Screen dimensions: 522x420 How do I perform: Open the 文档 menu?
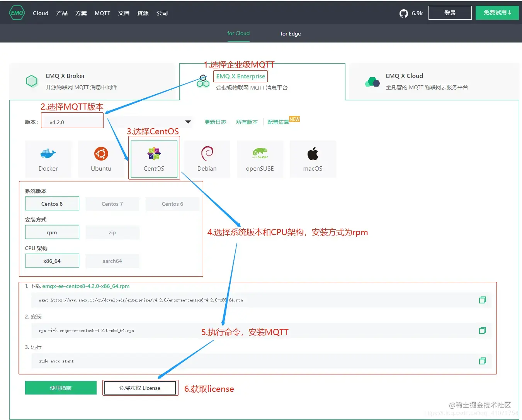pyautogui.click(x=124, y=13)
